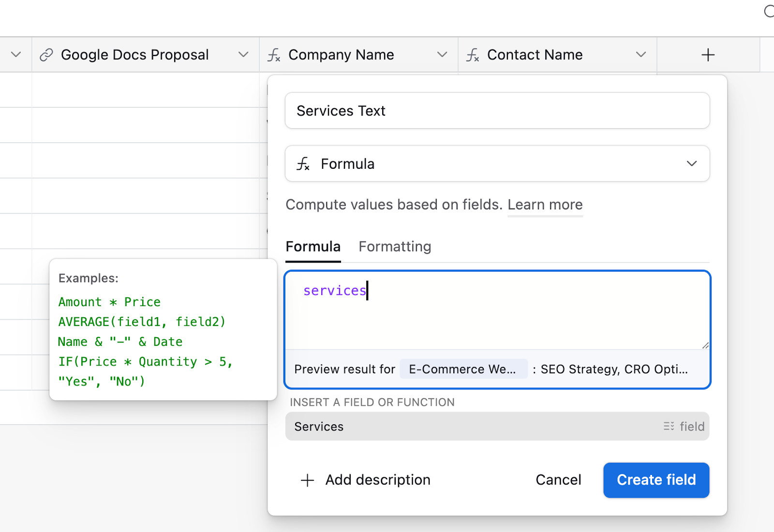The height and width of the screenshot is (532, 774).
Task: Open the Learn more link
Action: pyautogui.click(x=545, y=205)
